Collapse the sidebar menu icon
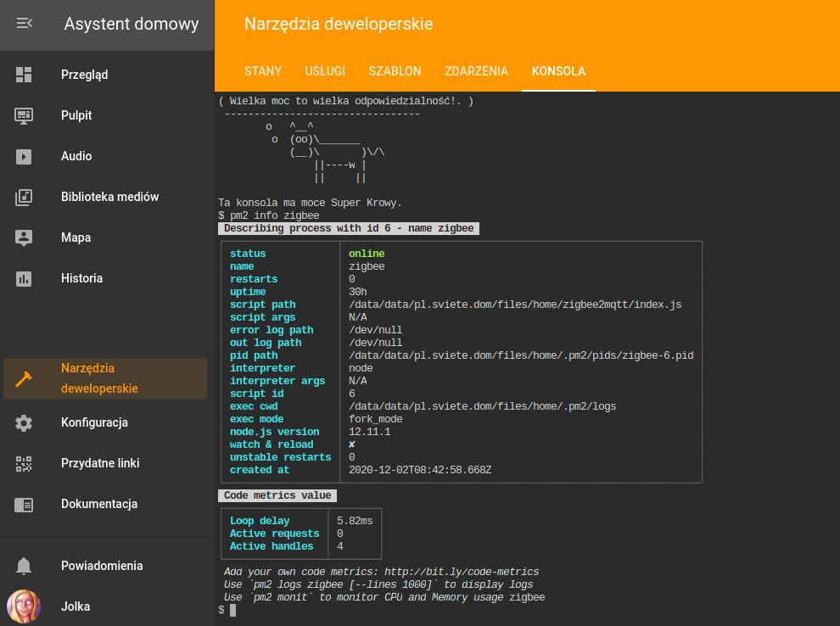Image resolution: width=840 pixels, height=626 pixels. (x=24, y=23)
